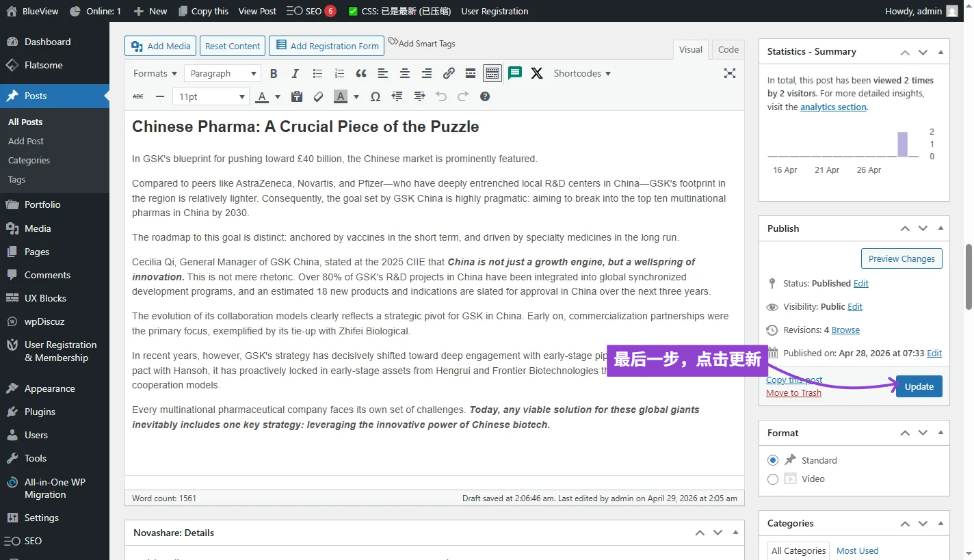Open the analytics section link
This screenshot has width=974, height=560.
tap(833, 107)
